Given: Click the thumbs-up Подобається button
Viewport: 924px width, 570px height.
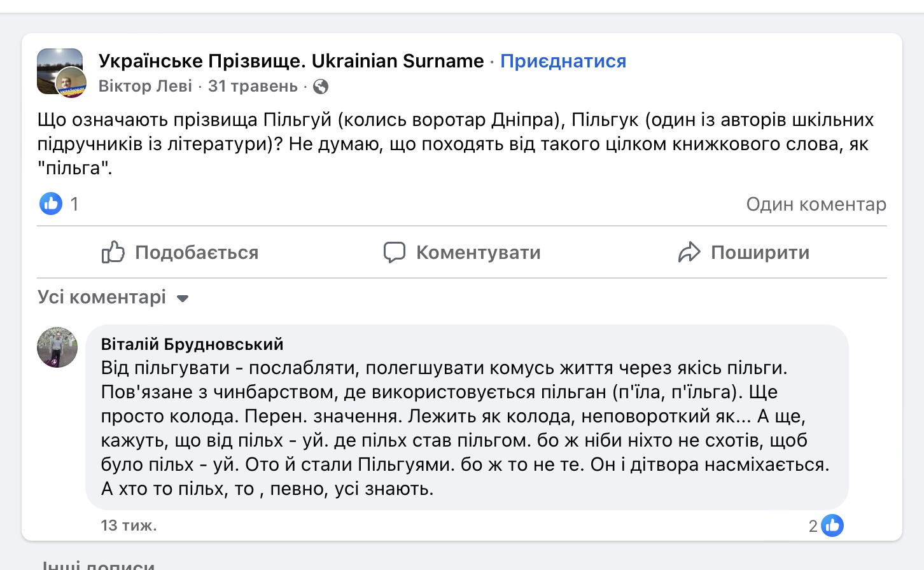Looking at the screenshot, I should pyautogui.click(x=180, y=253).
